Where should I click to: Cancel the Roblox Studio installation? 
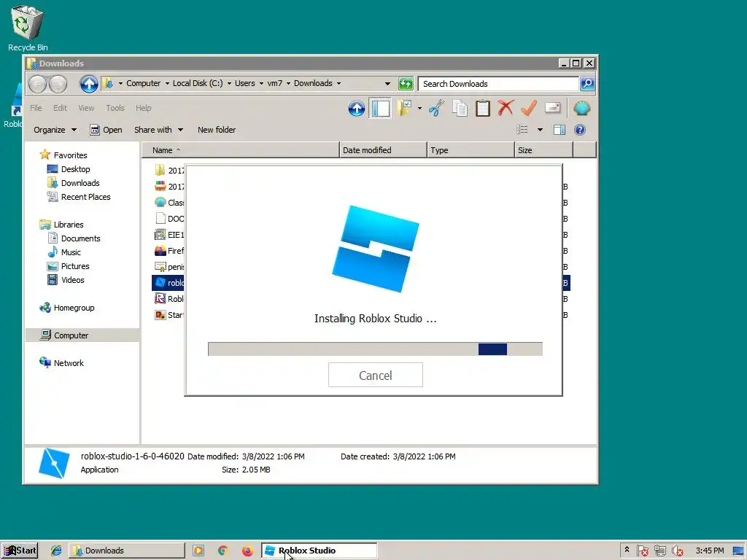[x=376, y=376]
